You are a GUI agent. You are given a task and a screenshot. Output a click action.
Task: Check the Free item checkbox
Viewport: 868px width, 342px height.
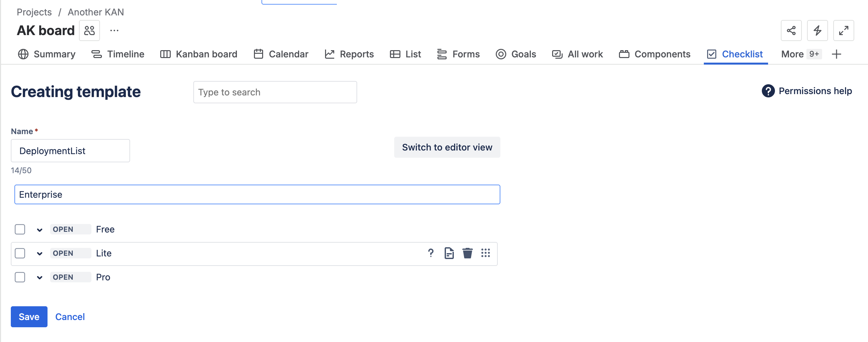[20, 229]
